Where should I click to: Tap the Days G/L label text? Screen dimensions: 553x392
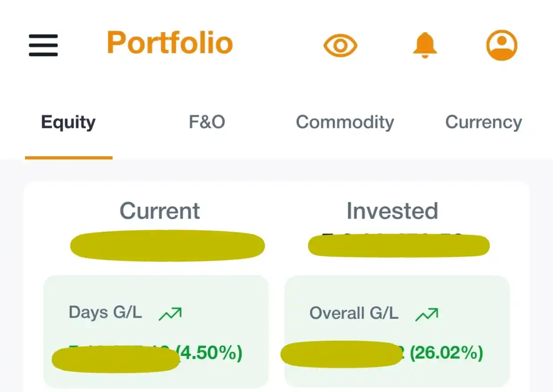[105, 313]
